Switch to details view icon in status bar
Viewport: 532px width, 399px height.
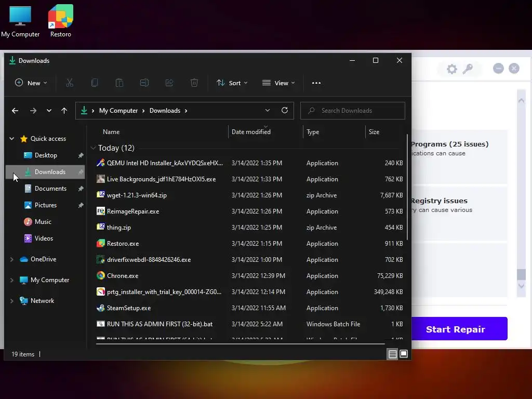pyautogui.click(x=393, y=354)
